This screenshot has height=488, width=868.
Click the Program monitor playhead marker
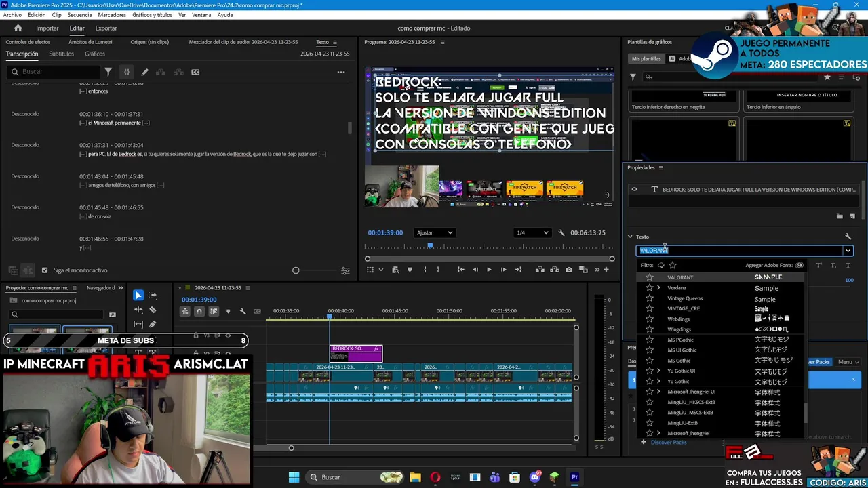[x=430, y=245]
